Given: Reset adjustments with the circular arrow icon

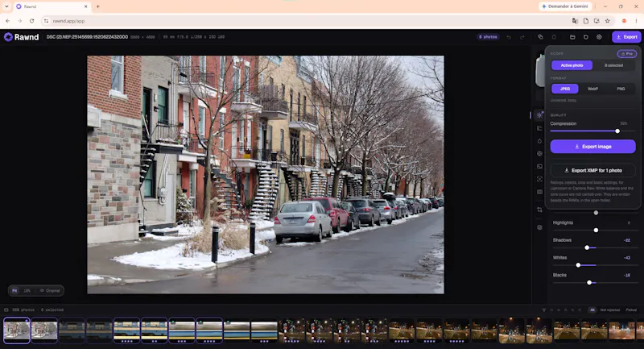Looking at the screenshot, I should click(586, 37).
